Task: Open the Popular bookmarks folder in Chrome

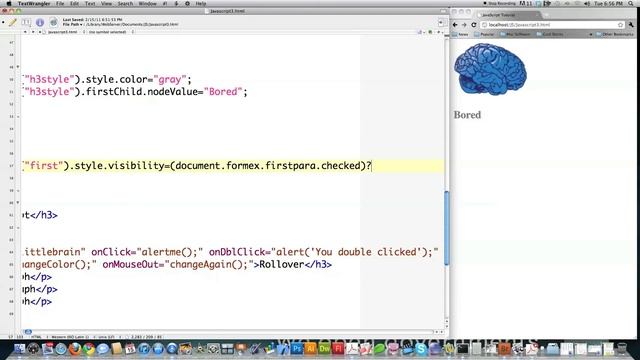Action: pyautogui.click(x=484, y=34)
